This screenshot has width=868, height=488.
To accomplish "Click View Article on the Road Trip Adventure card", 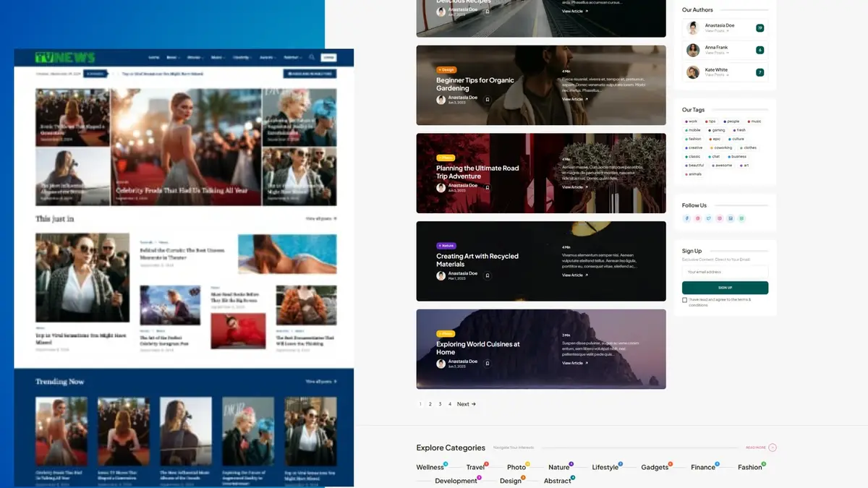I will point(575,187).
